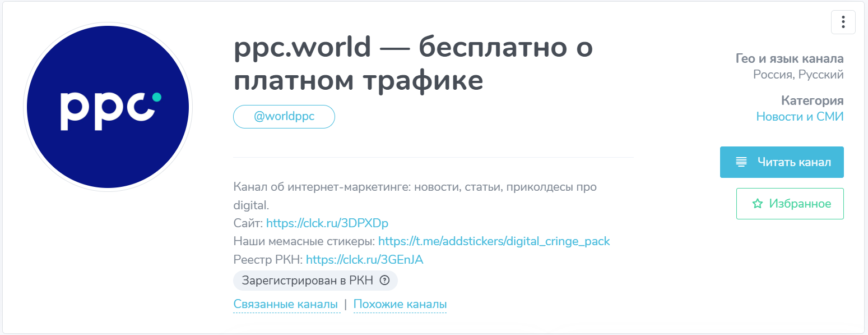
Task: Open the Связанные каналы list
Action: point(287,303)
